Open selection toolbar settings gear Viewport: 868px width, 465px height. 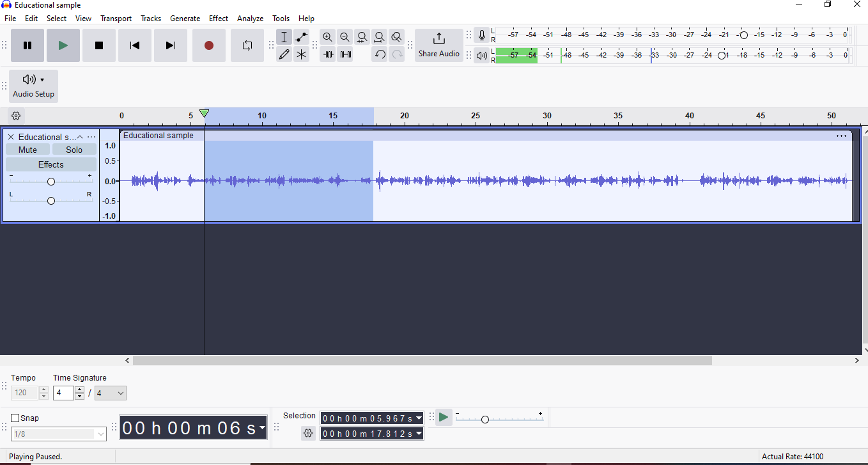click(x=308, y=433)
